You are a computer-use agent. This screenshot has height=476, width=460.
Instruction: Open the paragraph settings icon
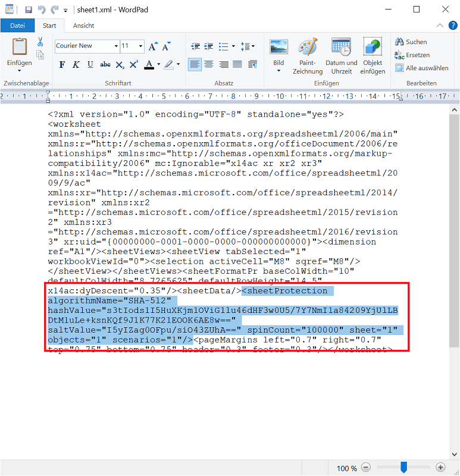253,64
